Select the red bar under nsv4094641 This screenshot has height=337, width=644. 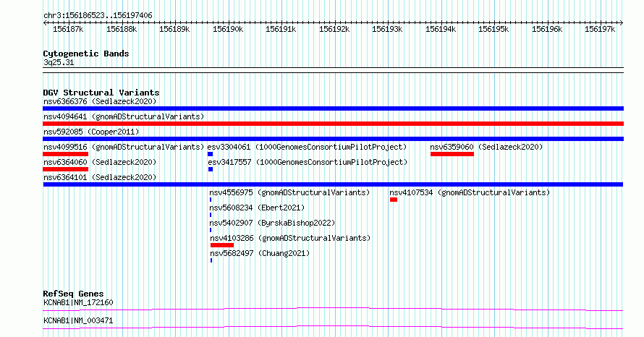333,124
